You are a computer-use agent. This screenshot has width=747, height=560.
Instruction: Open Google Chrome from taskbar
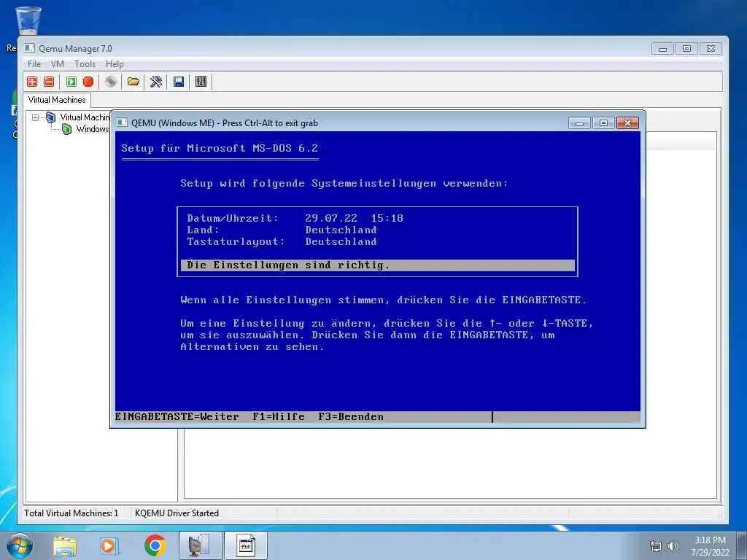coord(155,545)
